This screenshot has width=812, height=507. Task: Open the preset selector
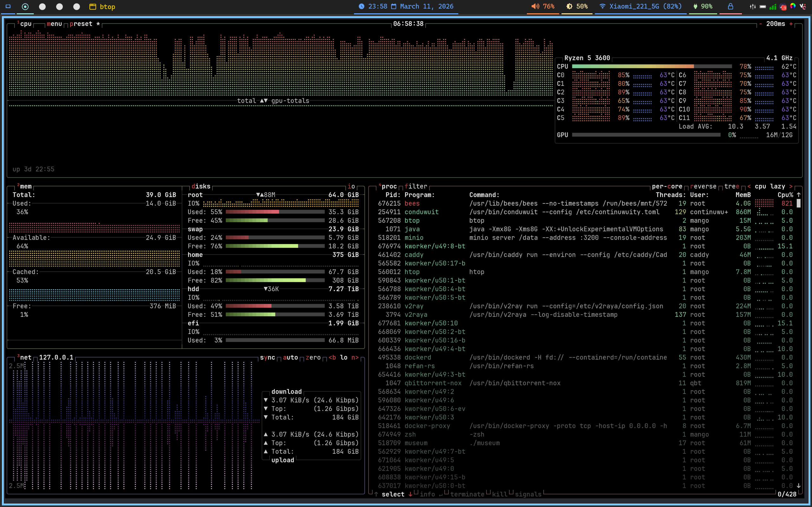(81, 24)
